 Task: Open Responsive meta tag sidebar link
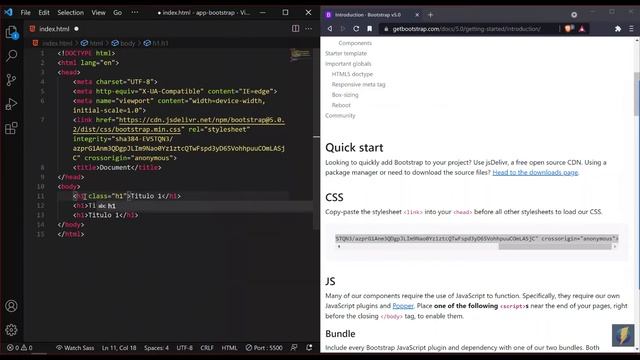[x=358, y=84]
